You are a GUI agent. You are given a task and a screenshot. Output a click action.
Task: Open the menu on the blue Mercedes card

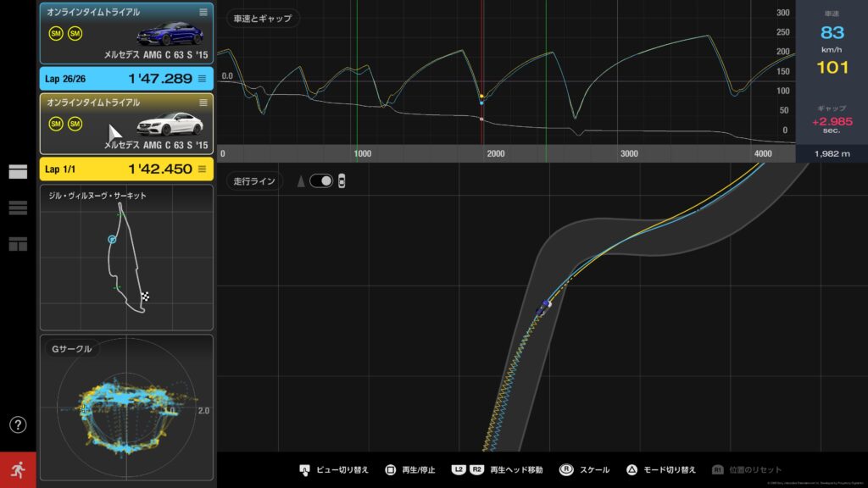pos(203,12)
